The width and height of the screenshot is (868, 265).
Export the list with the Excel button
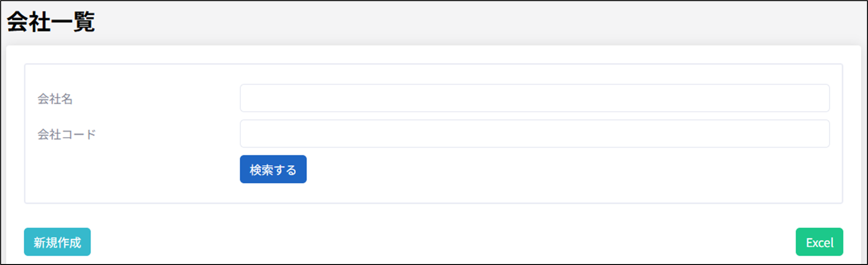tap(819, 242)
